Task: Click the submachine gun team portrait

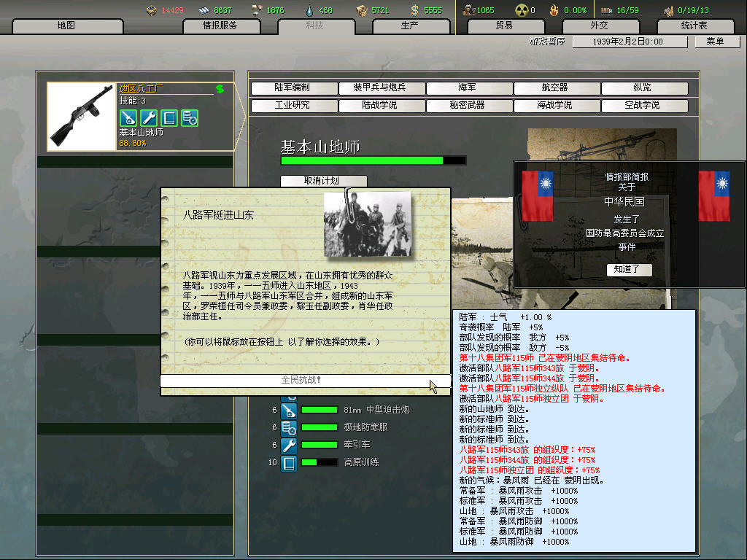Action: click(82, 117)
